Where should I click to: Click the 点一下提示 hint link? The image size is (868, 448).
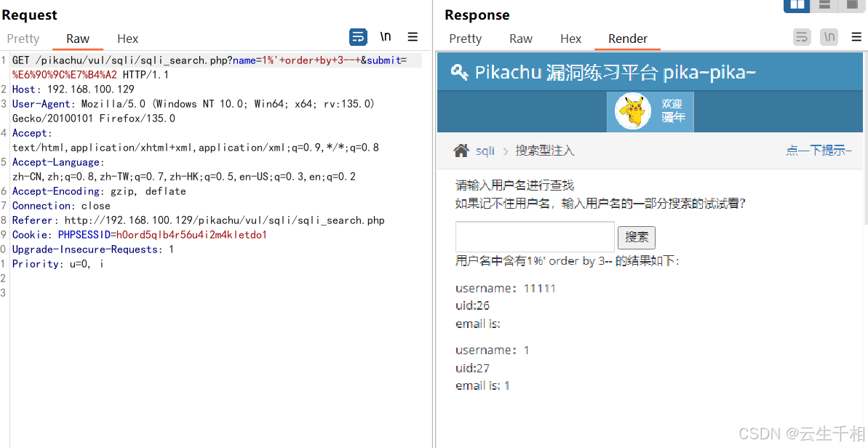[x=819, y=151]
